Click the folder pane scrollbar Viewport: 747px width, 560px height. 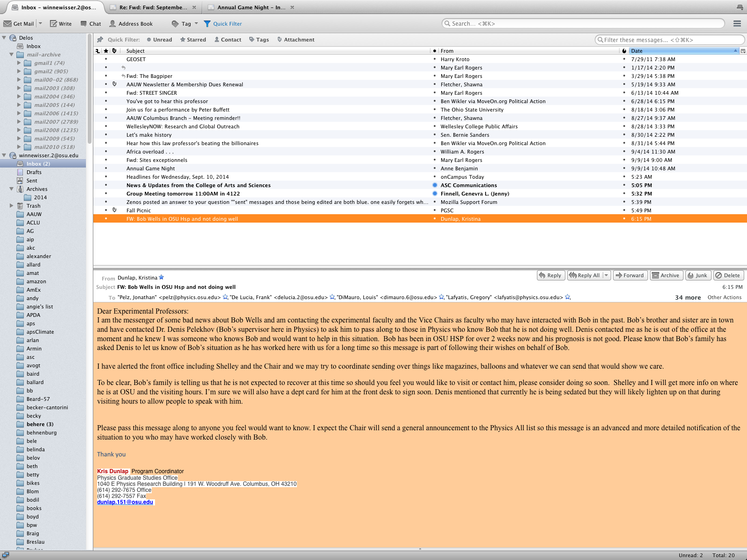[90, 89]
